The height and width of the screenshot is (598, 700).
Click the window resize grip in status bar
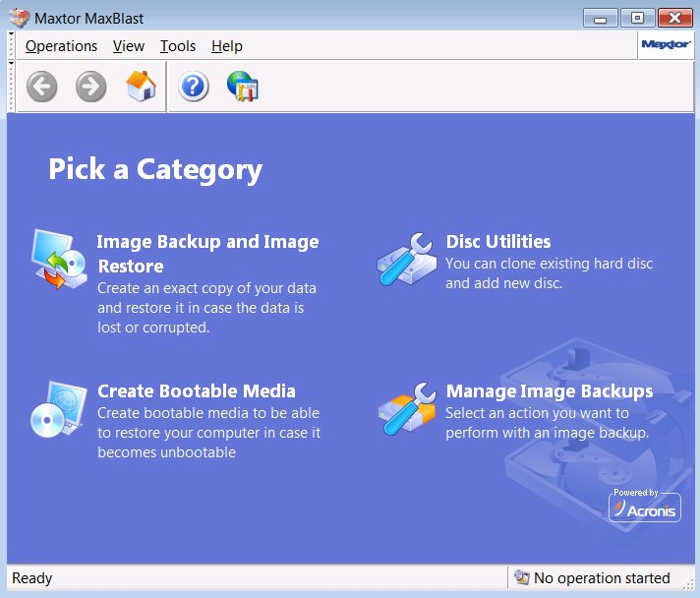(x=689, y=584)
